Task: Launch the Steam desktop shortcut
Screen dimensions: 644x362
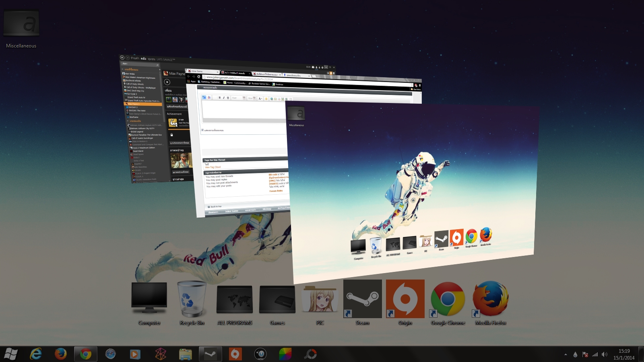Action: (x=363, y=302)
